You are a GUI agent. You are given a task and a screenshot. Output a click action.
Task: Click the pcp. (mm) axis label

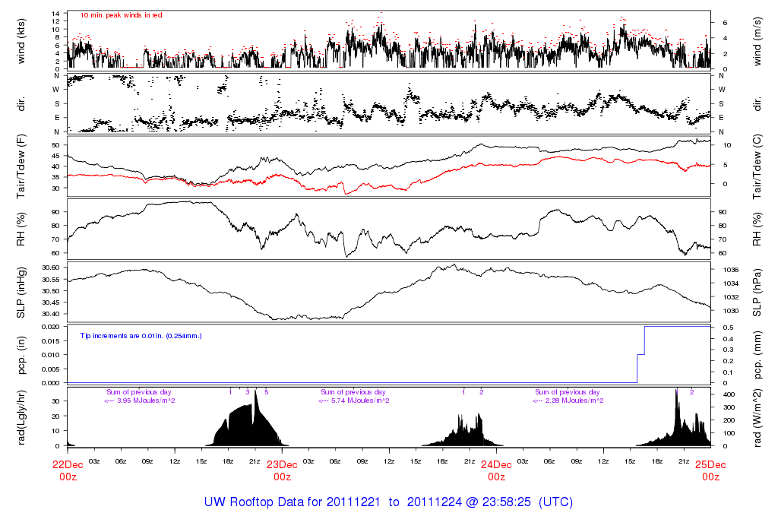pyautogui.click(x=757, y=354)
